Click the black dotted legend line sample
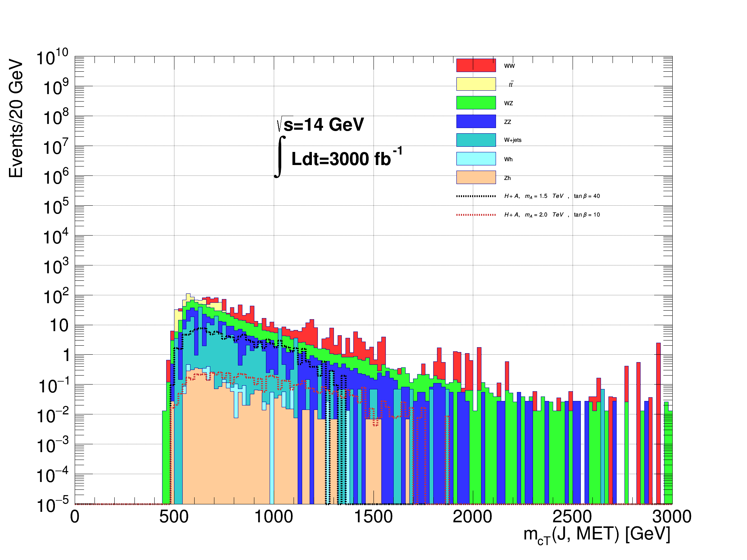Image resolution: width=747 pixels, height=560 pixels. (x=476, y=196)
